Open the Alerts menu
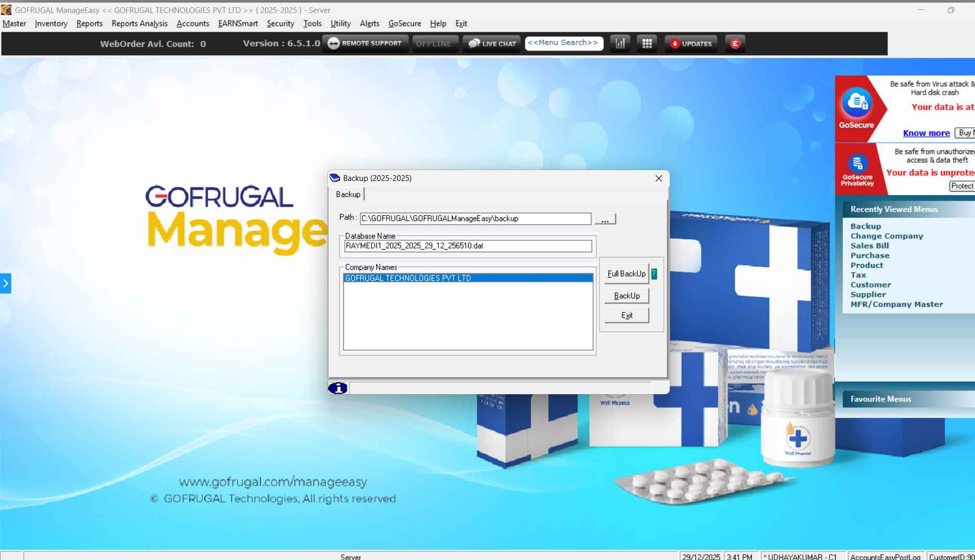 [x=370, y=23]
